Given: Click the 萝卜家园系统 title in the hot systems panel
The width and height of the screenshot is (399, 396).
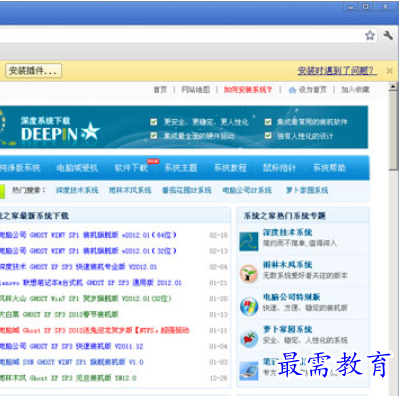Looking at the screenshot, I should tap(287, 329).
